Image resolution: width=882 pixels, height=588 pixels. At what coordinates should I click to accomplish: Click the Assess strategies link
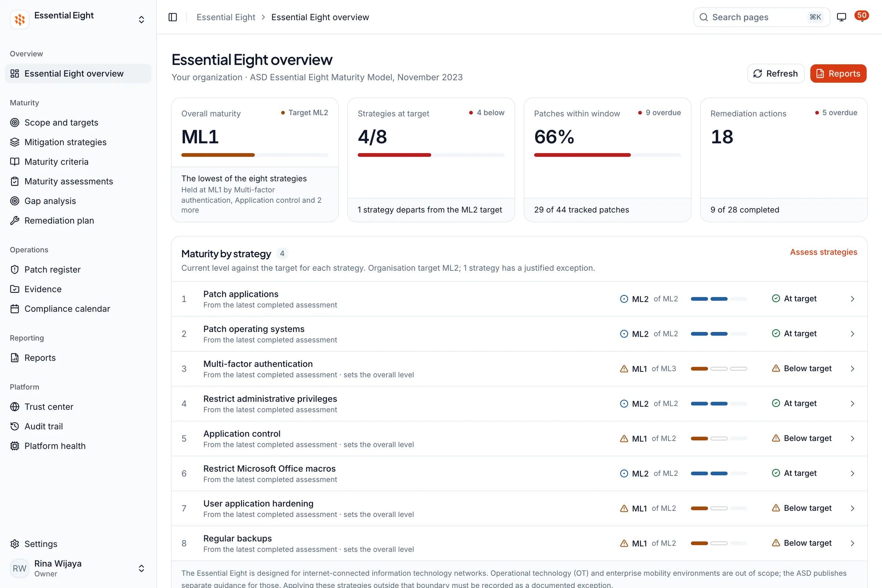click(824, 252)
